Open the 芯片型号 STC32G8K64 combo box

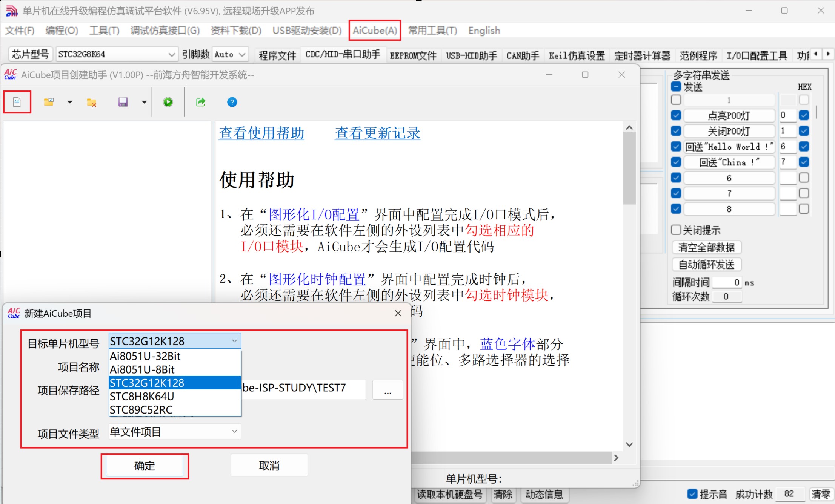coord(117,54)
